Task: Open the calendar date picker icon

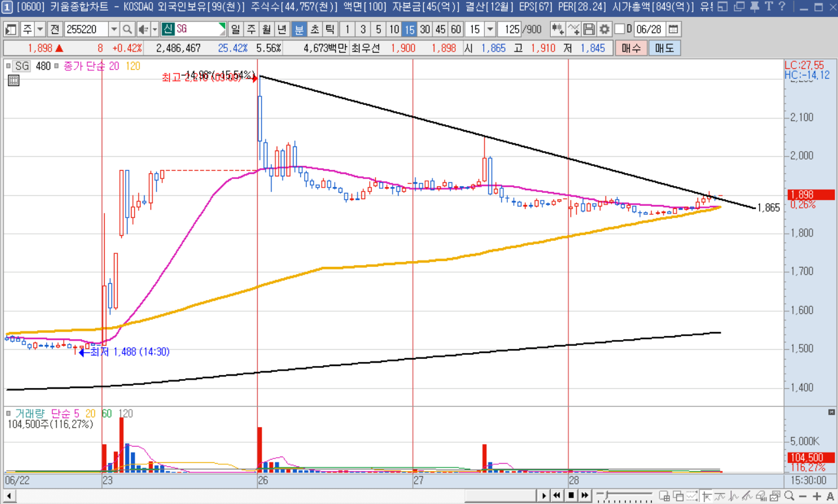Action: (x=673, y=30)
